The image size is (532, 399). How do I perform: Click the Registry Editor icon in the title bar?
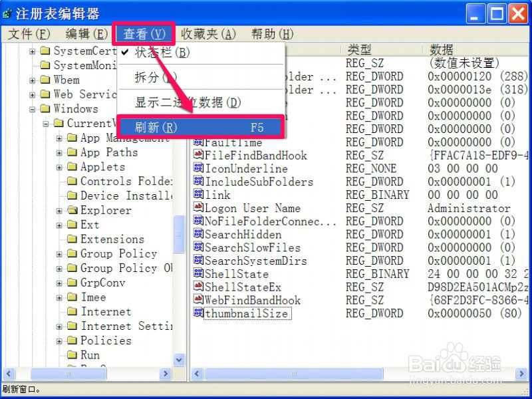[x=7, y=10]
